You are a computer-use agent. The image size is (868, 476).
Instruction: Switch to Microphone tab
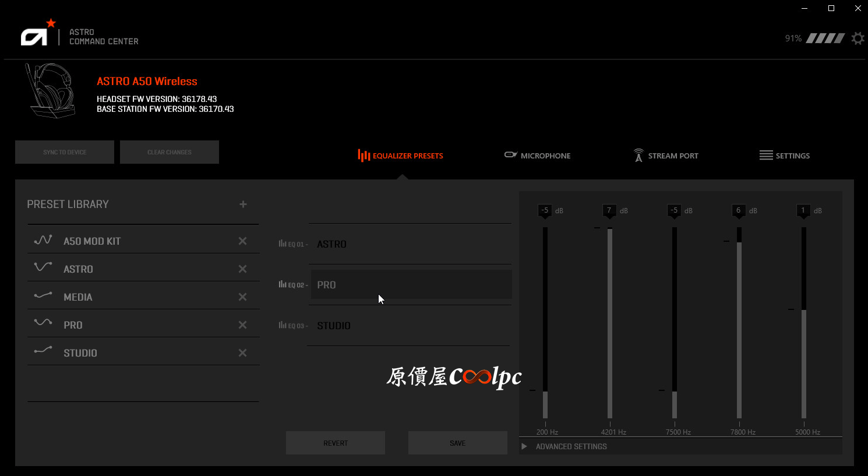point(537,156)
